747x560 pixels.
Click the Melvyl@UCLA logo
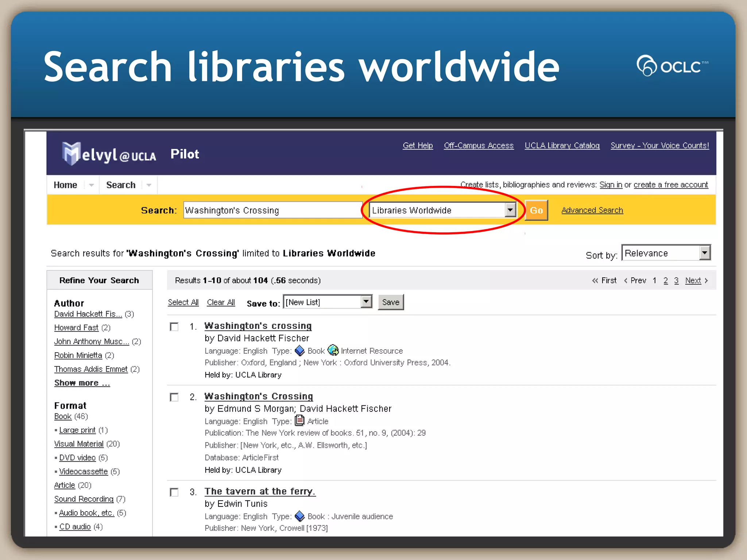tap(109, 154)
